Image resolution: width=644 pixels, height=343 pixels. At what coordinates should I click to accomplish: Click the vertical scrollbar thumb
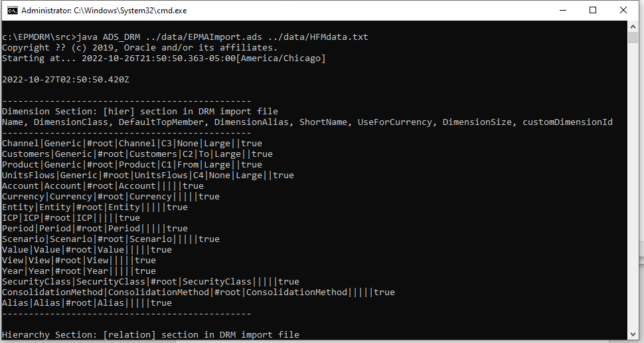(x=633, y=38)
